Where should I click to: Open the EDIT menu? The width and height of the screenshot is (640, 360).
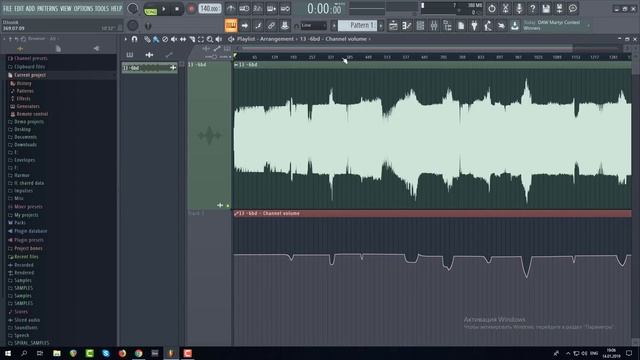click(19, 8)
